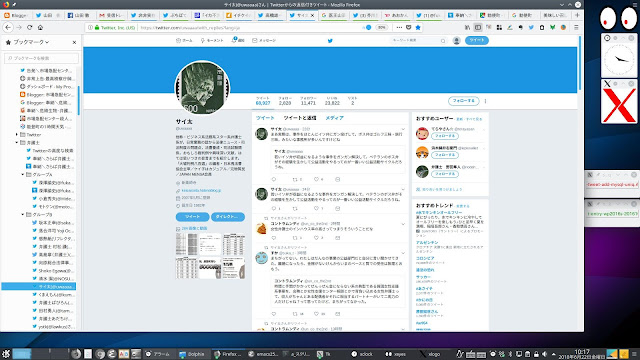The width and height of the screenshot is (640, 360).
Task: Open the profile more options dots
Action: [485, 101]
